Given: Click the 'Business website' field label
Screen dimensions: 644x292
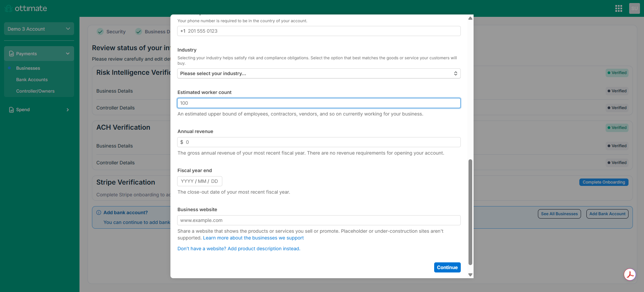Looking at the screenshot, I should pyautogui.click(x=197, y=209).
